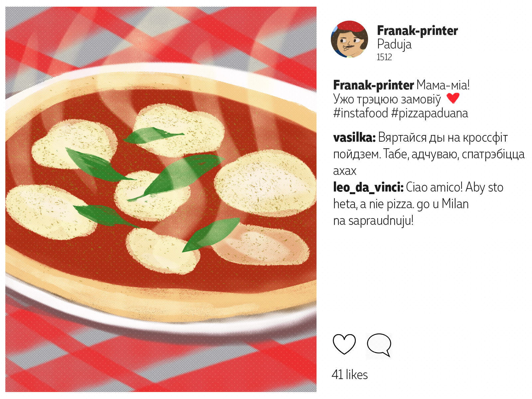Screen dimensions: 532x399
Task: View the 41 likes list
Action: click(350, 375)
